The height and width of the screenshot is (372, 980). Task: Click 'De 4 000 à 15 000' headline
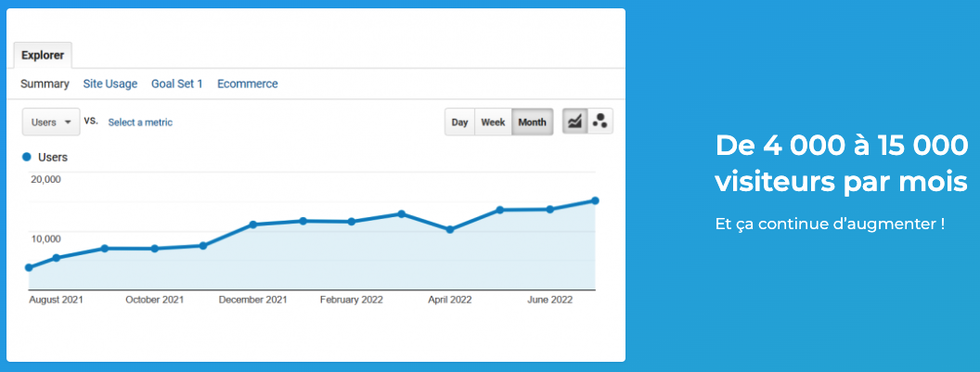point(841,147)
